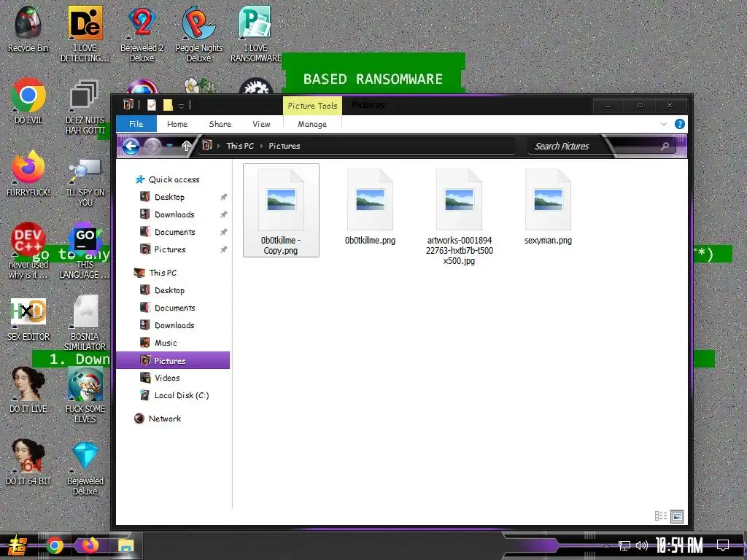Open the Recycle Bin desktop icon
747x560 pixels.
(28, 28)
